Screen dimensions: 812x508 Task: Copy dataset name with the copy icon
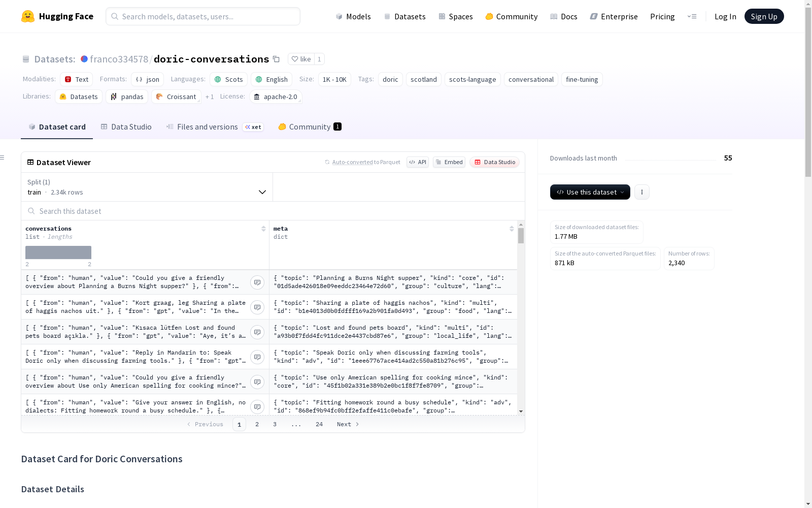[x=276, y=59]
